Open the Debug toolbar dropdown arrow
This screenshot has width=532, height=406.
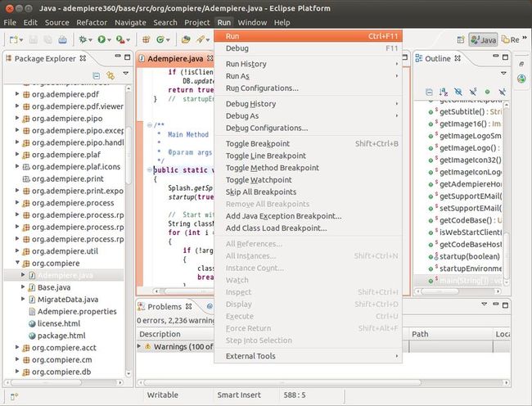point(91,40)
